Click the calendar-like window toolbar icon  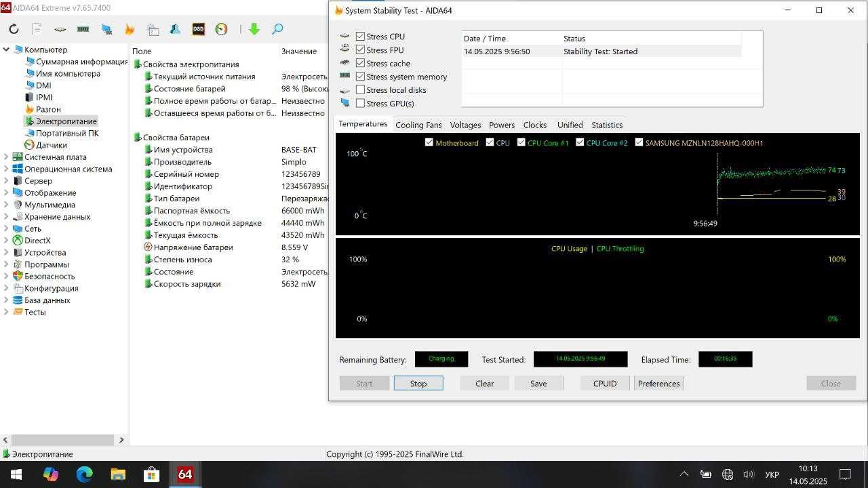pos(153,29)
